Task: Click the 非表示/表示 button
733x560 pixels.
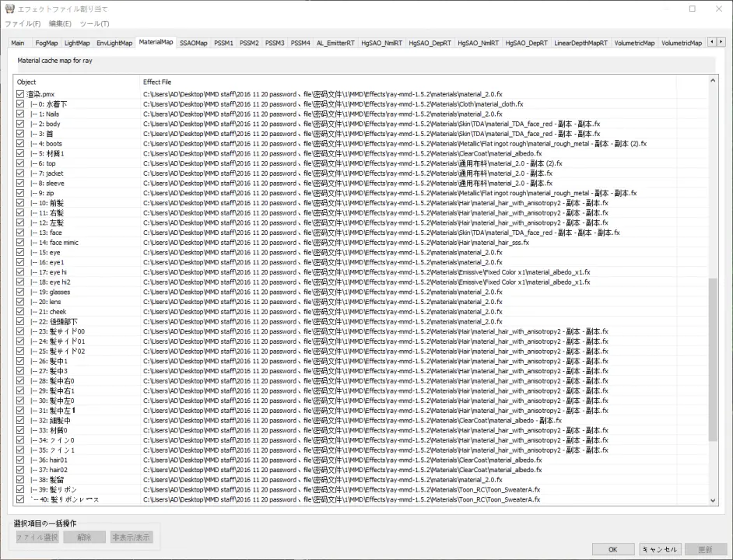Action: [132, 537]
